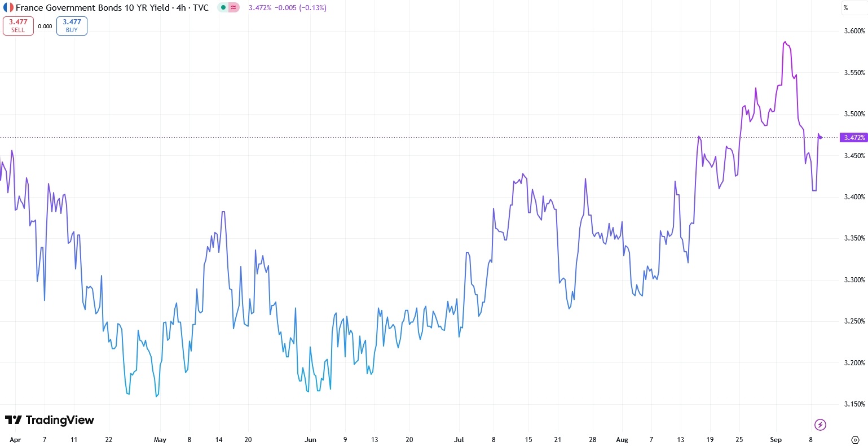868x446 pixels.
Task: Click the 9 date label
Action: 345,440
